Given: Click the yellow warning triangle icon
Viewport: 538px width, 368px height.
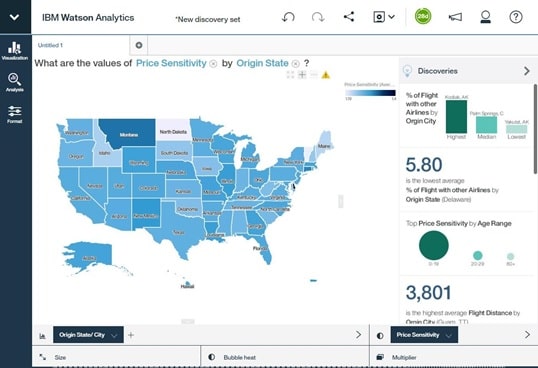Looking at the screenshot, I should (x=326, y=75).
